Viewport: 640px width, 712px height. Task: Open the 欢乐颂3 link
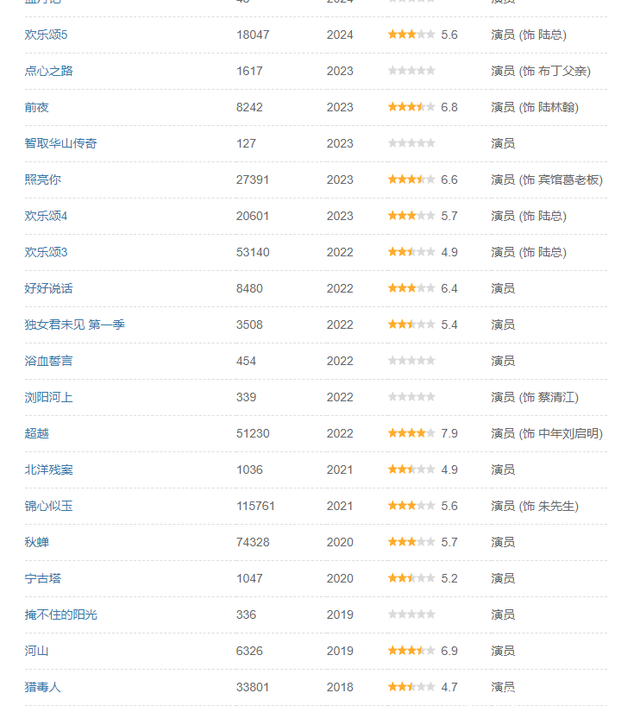coord(46,252)
